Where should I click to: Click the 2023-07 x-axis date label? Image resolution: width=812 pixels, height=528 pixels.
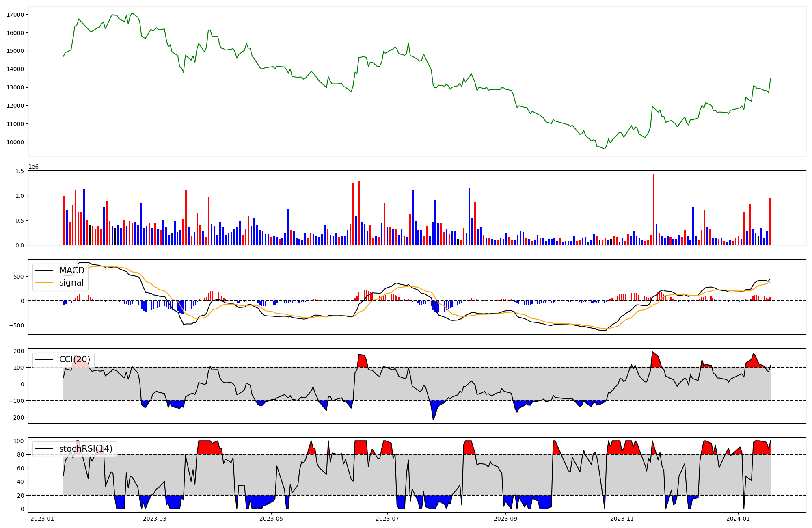(x=387, y=519)
